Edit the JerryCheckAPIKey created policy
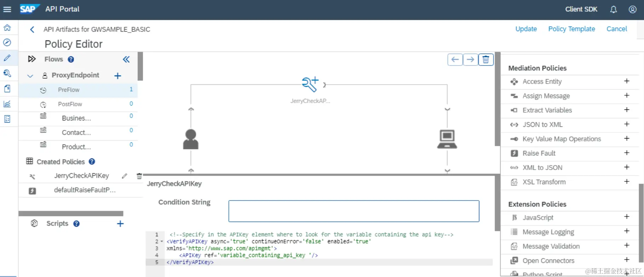The height and width of the screenshot is (277, 644). click(124, 176)
